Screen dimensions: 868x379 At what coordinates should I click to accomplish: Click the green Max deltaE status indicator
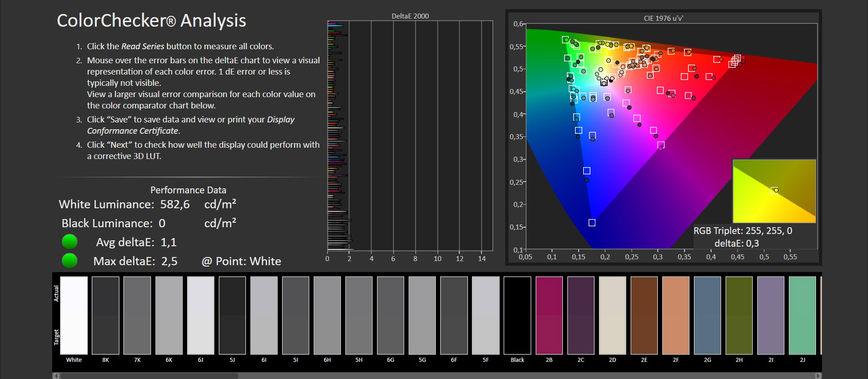(70, 261)
